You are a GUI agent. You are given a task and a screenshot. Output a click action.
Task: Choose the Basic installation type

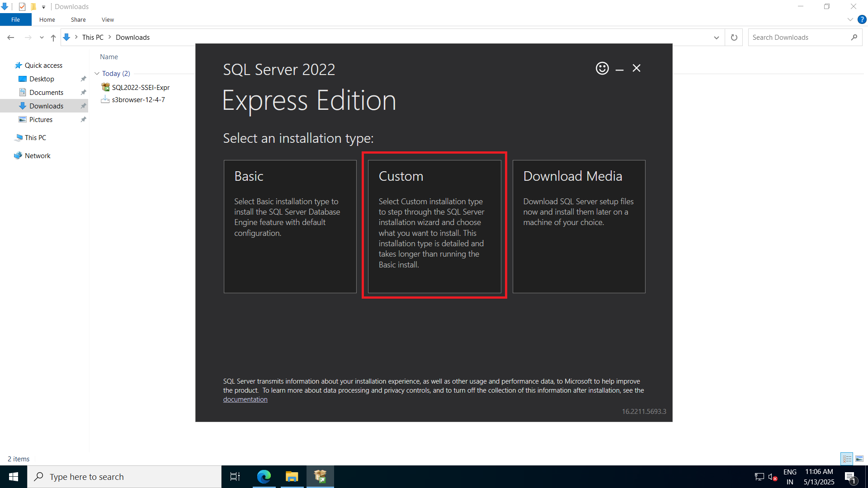coord(290,226)
